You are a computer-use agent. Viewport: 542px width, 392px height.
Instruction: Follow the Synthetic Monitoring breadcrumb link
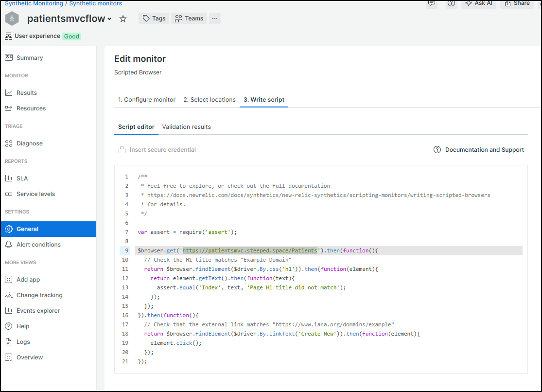[34, 3]
